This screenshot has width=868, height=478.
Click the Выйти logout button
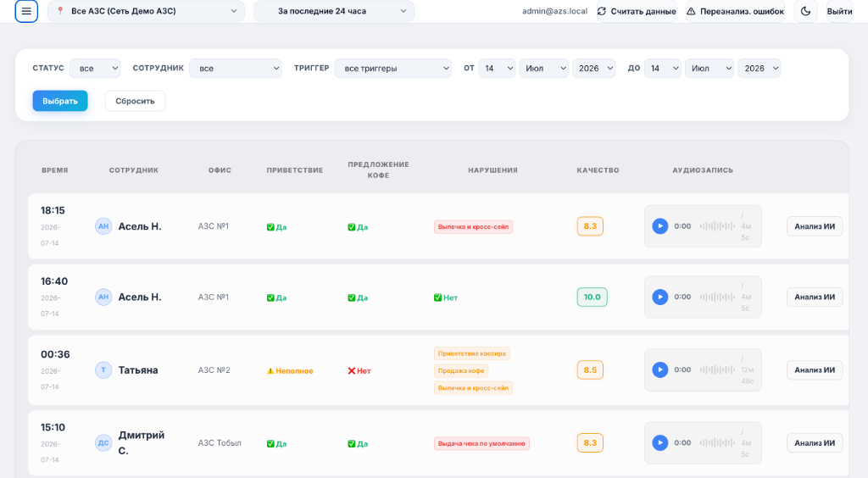[839, 11]
